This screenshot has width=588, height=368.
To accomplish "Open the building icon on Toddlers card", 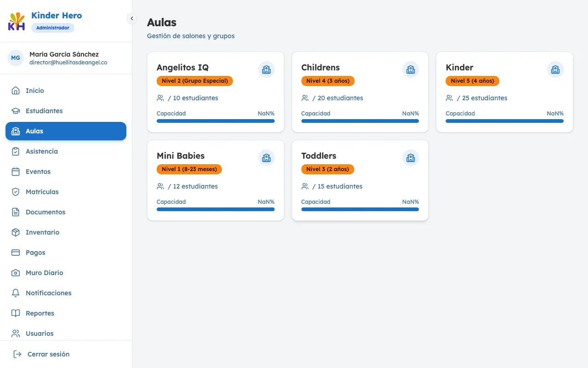I will click(411, 158).
